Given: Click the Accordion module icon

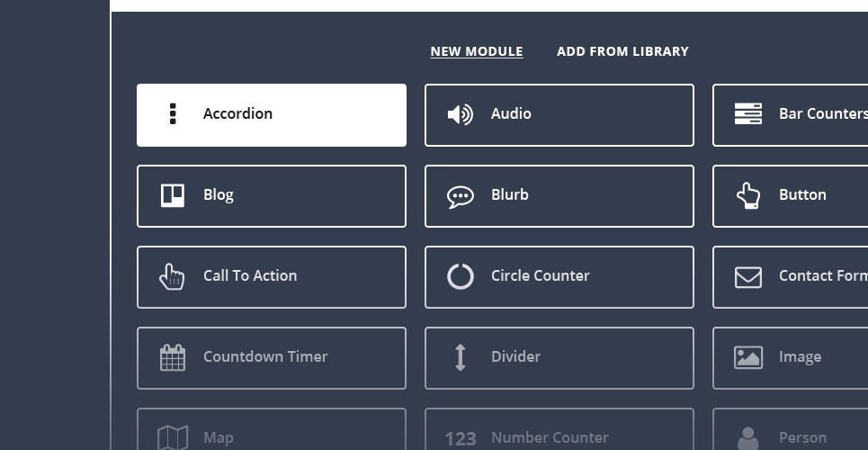Looking at the screenshot, I should click(x=173, y=113).
